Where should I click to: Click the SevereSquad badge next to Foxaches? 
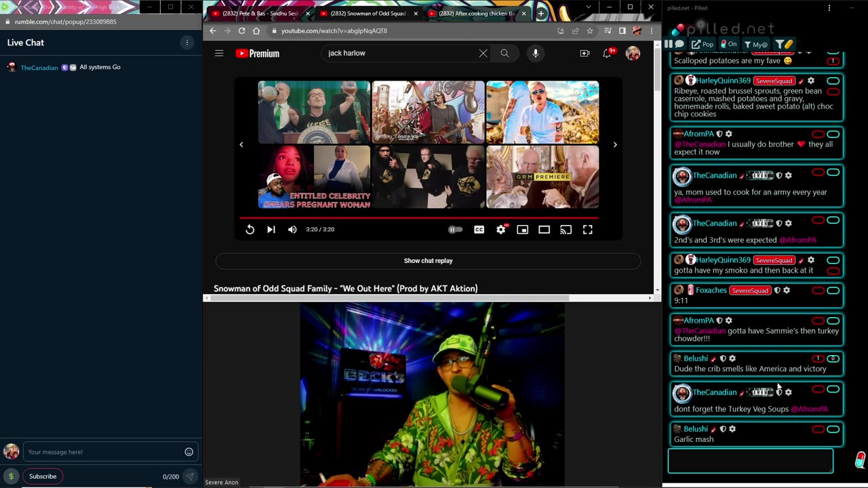[x=751, y=291]
